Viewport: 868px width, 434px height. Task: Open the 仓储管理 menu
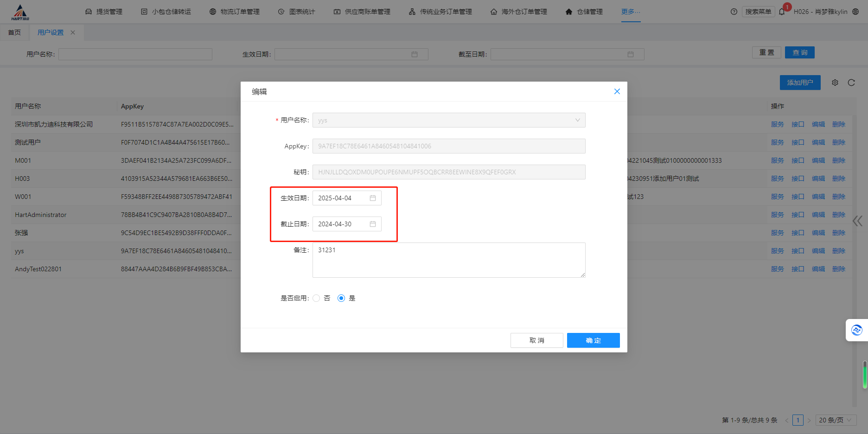coord(584,12)
